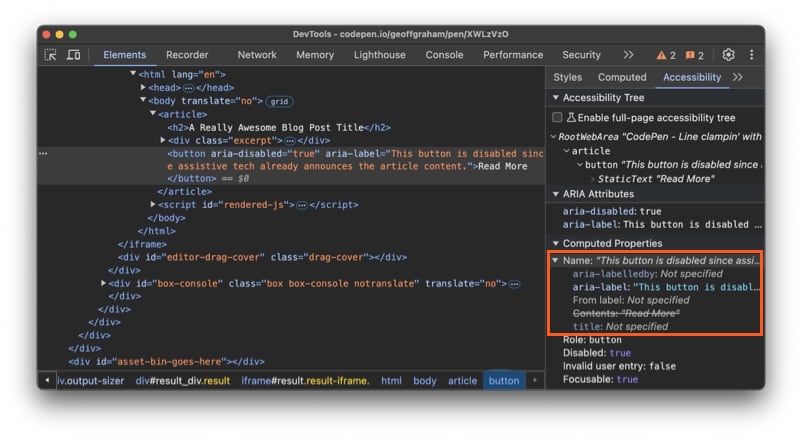Click the orange issues count badge
Image resolution: width=802 pixels, height=439 pixels.
coord(695,55)
